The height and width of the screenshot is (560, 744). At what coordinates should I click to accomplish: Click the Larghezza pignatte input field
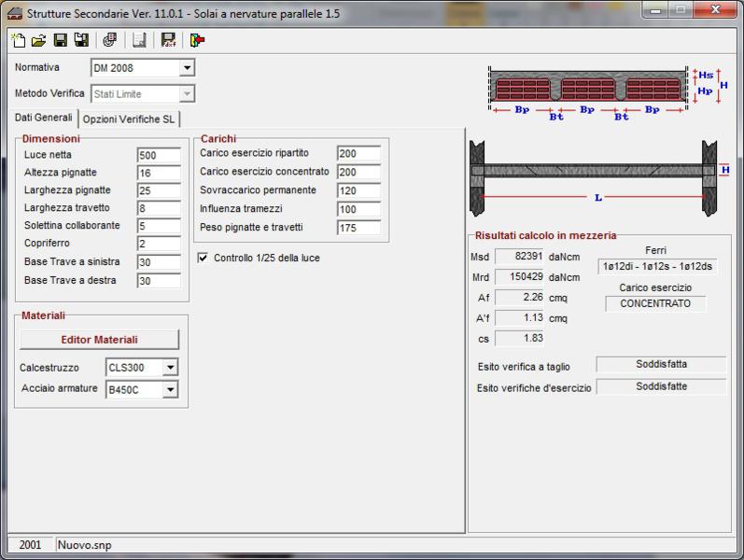[x=159, y=190]
